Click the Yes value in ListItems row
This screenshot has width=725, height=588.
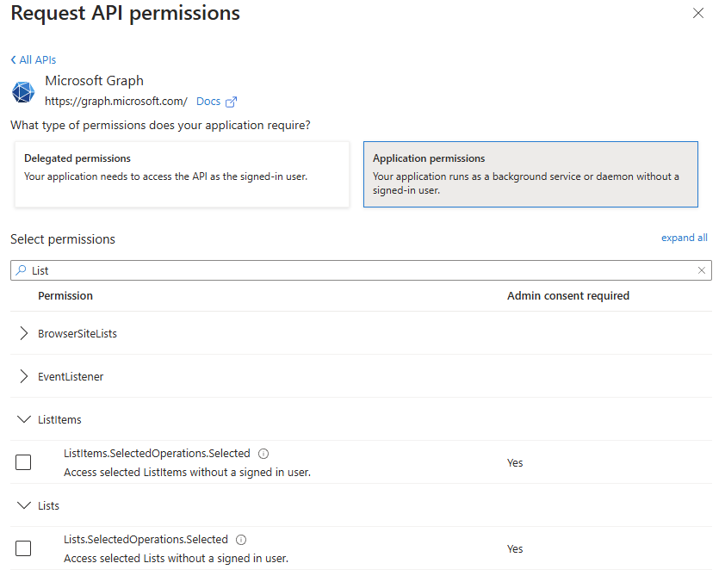click(x=515, y=462)
